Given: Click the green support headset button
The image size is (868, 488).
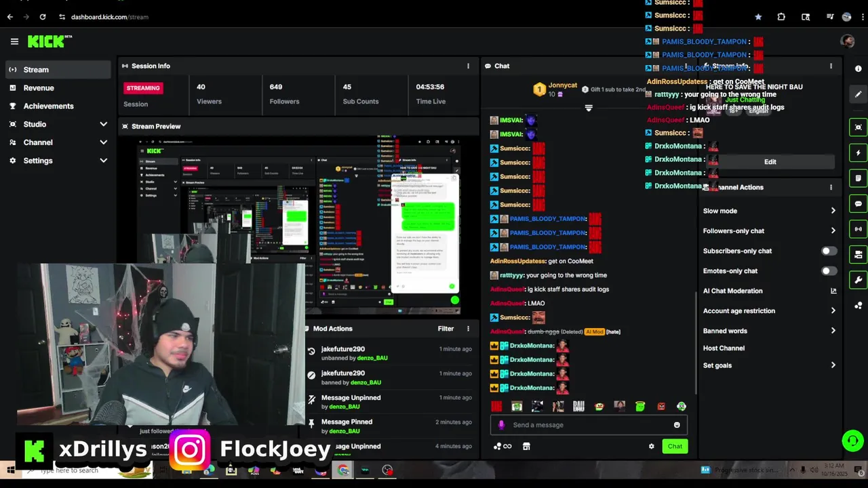Looking at the screenshot, I should [x=852, y=441].
